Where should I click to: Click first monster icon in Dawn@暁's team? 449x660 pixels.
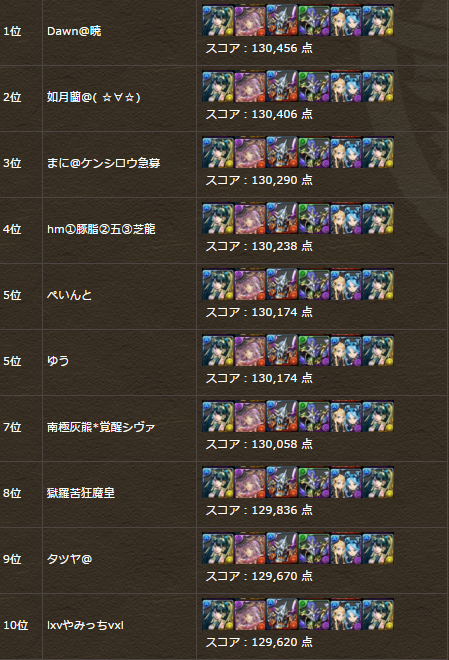(x=218, y=20)
